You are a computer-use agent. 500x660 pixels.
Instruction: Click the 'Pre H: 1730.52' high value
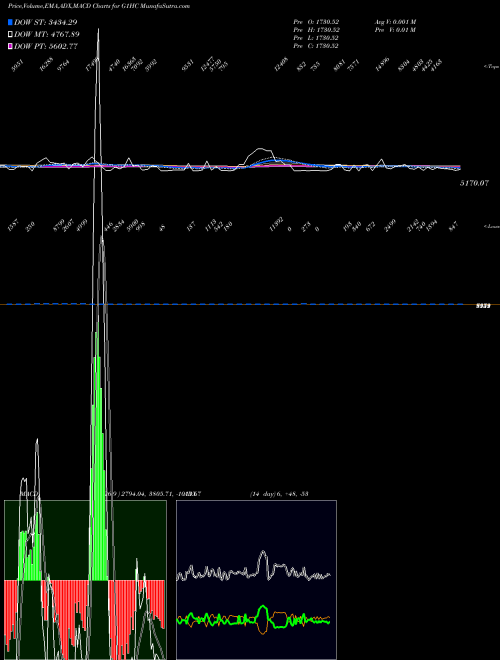pyautogui.click(x=316, y=30)
